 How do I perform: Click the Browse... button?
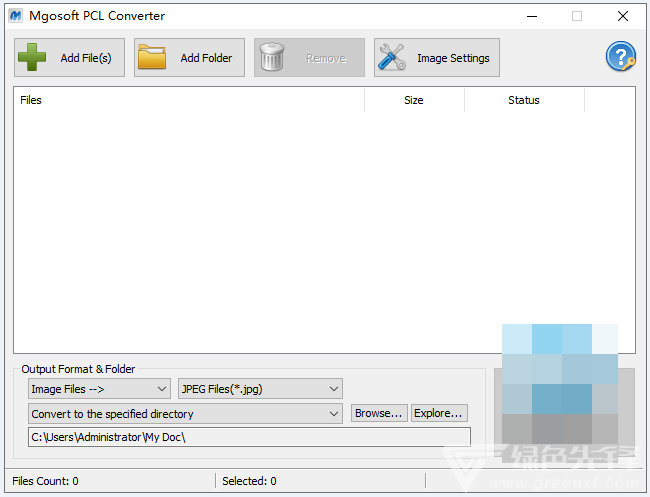click(379, 413)
